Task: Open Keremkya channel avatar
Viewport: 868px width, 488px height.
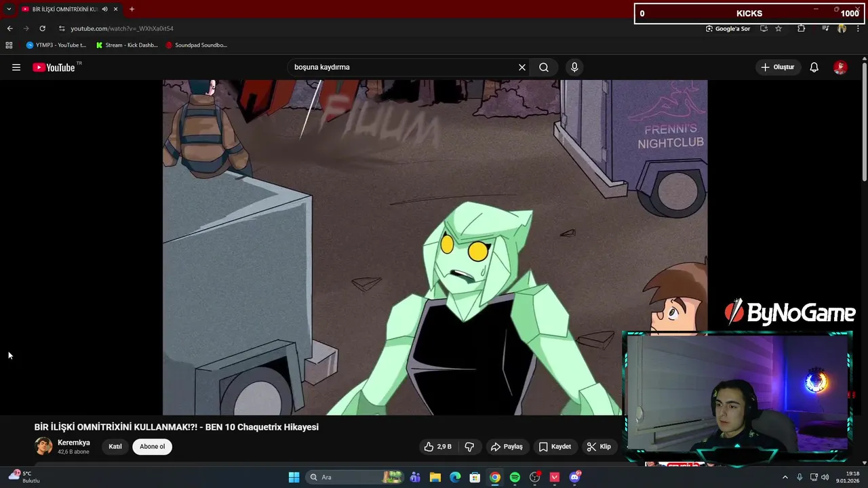Action: tap(43, 446)
